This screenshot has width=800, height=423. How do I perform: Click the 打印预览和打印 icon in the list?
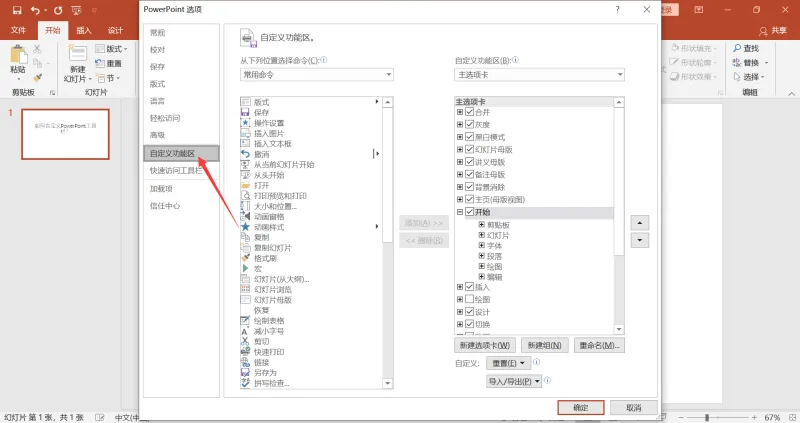point(245,195)
